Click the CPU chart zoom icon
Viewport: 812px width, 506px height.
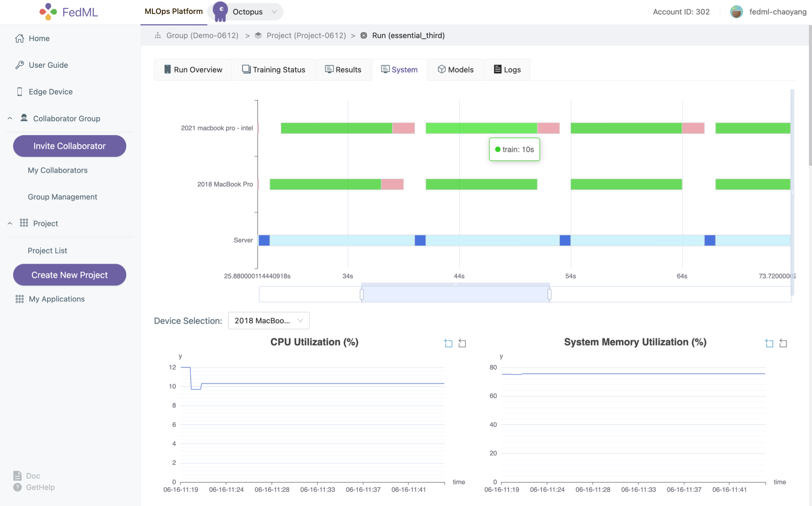pyautogui.click(x=448, y=343)
